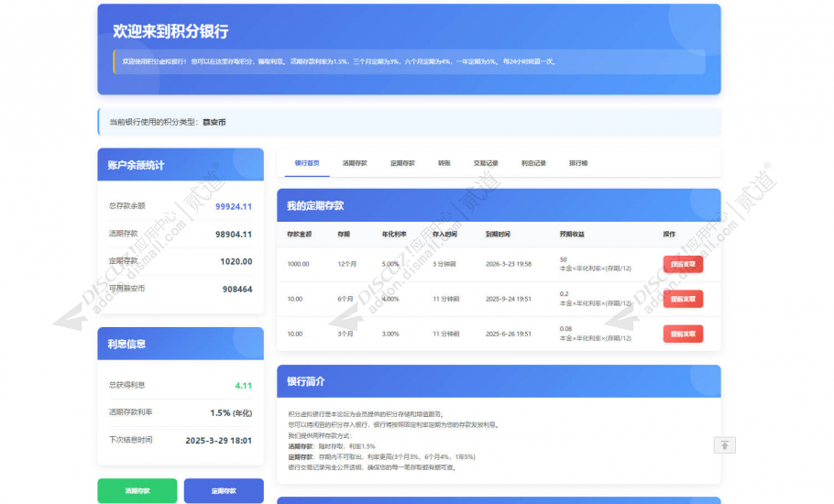834x504 pixels.
Task: Click the back-to-top arrow icon
Action: (724, 445)
